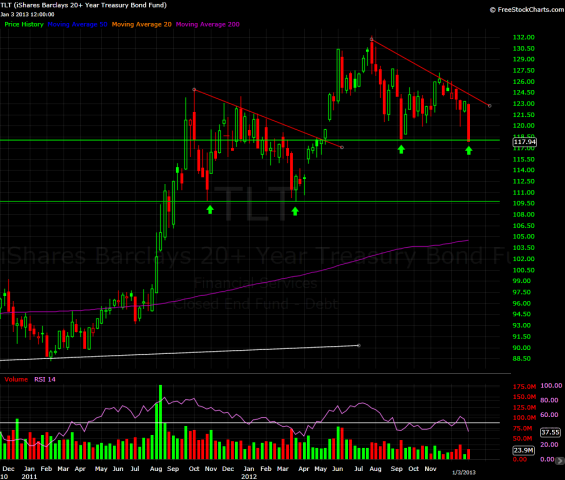565x480 pixels.
Task: Select the Moving Average 20 legend label
Action: coord(142,24)
